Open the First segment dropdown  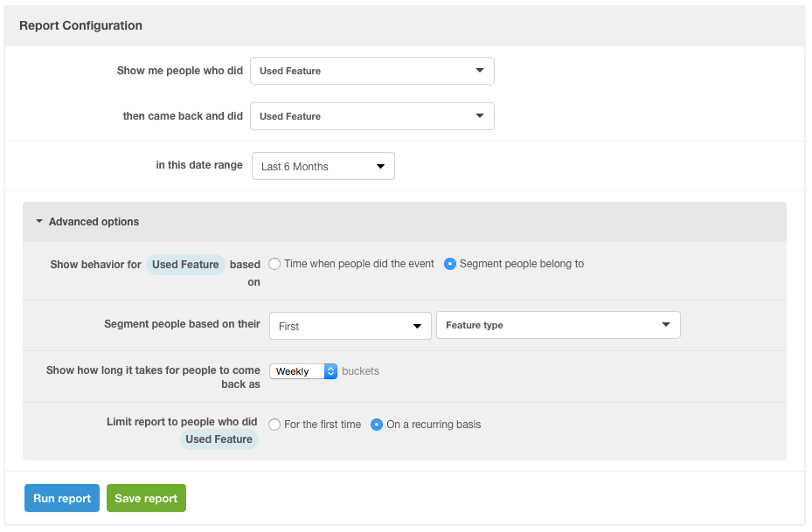click(350, 326)
